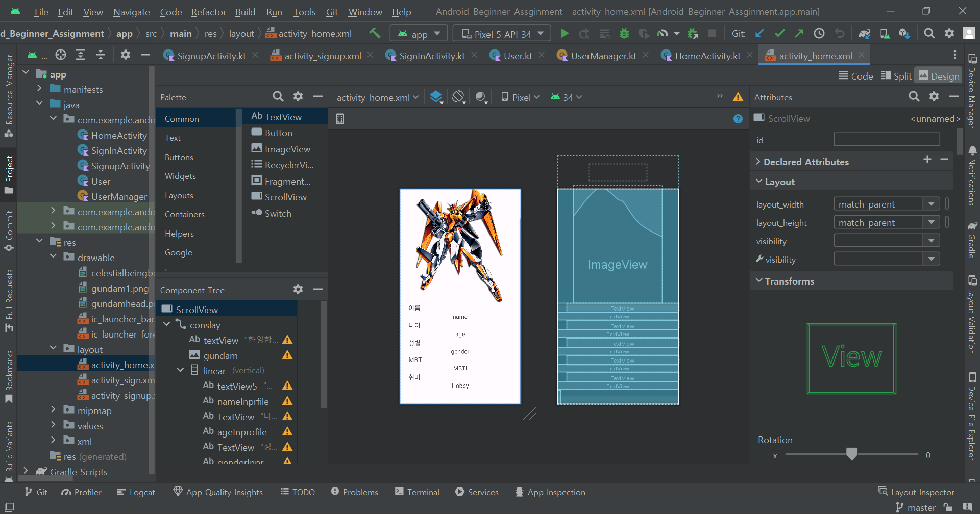Screen dimensions: 980x514
Task: Open run configuration app dropdown
Action: coord(419,34)
